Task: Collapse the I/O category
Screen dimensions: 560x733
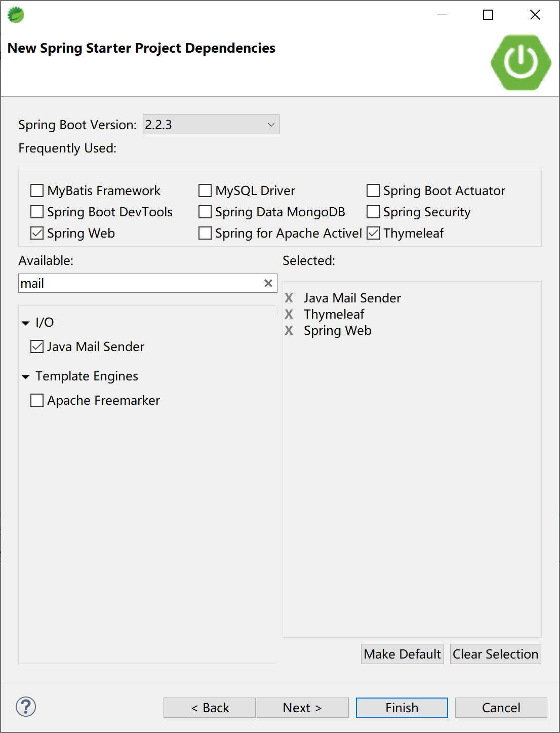Action: tap(26, 323)
